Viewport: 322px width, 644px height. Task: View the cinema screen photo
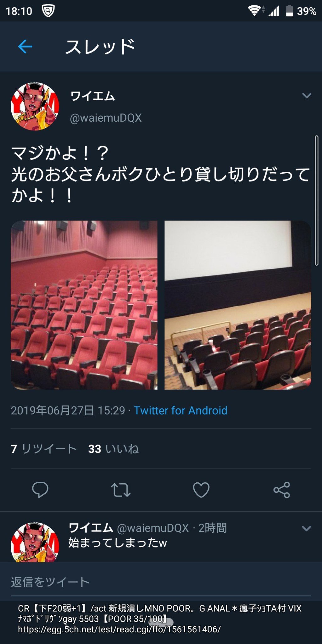238,305
